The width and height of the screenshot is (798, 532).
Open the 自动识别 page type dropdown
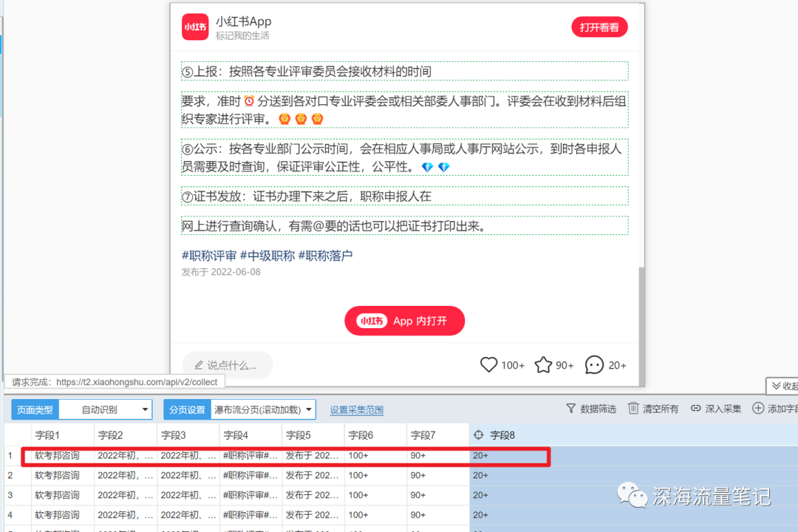(x=106, y=410)
